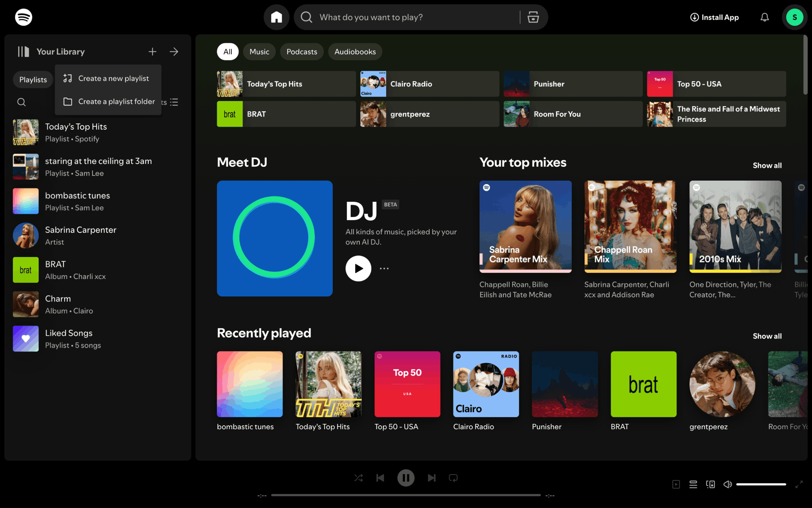The image size is (812, 508).
Task: Open the BRAT shortcut tile
Action: coord(286,114)
